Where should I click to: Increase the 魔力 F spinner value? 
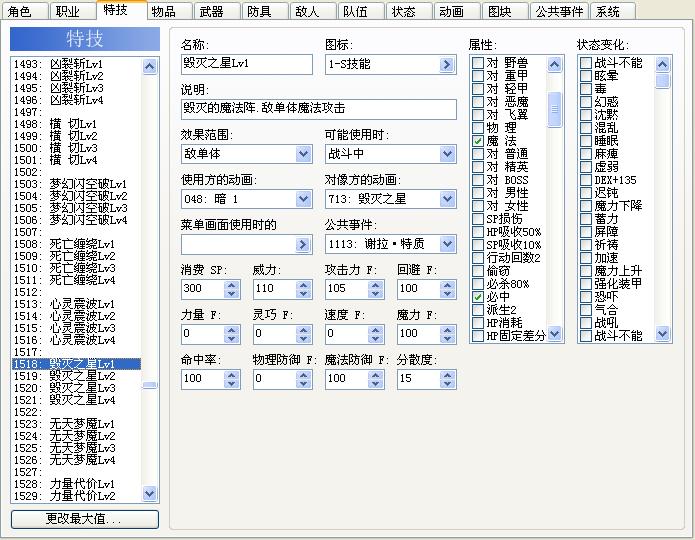tap(448, 330)
